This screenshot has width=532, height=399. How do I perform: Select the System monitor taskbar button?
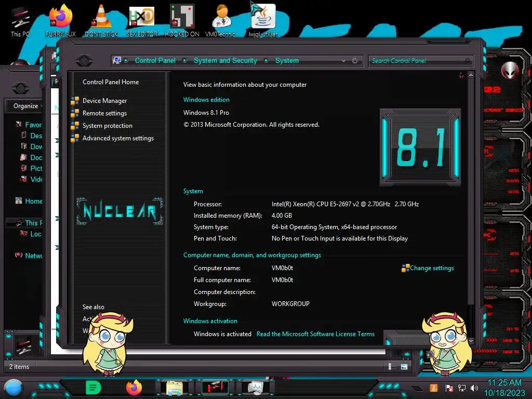pos(256,388)
